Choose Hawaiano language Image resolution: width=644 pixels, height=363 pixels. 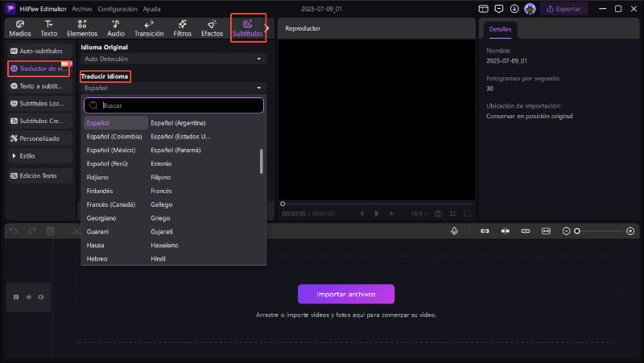(x=164, y=245)
